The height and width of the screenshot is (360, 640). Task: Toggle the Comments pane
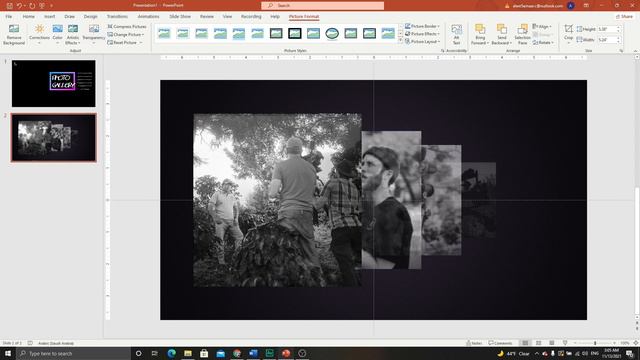coord(500,343)
